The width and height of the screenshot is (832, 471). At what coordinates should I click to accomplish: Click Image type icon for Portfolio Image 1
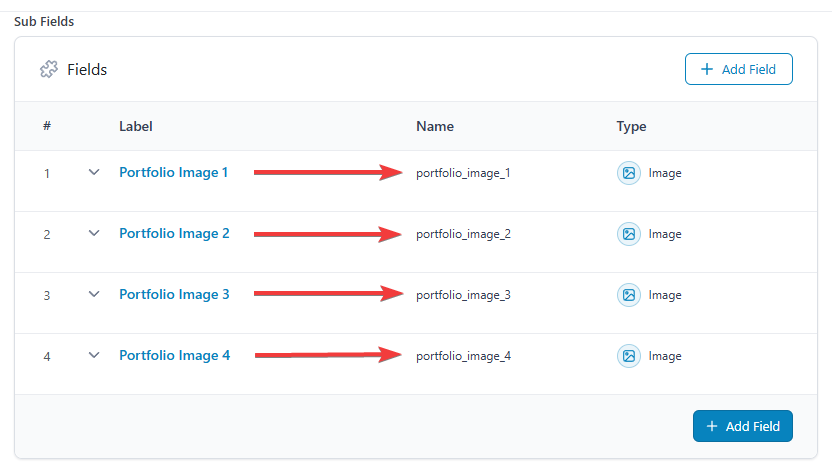(x=628, y=173)
